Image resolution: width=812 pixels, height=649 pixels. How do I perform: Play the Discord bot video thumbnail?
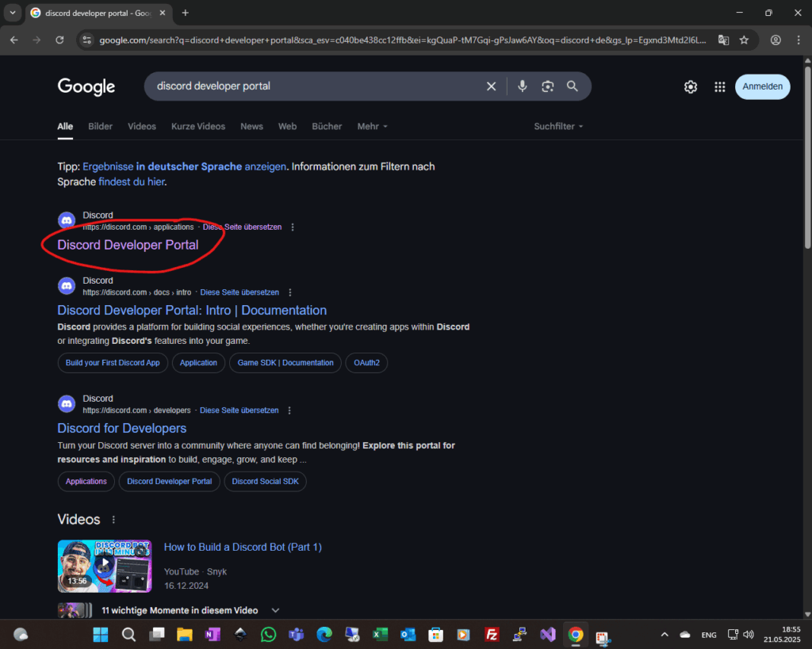pos(105,566)
